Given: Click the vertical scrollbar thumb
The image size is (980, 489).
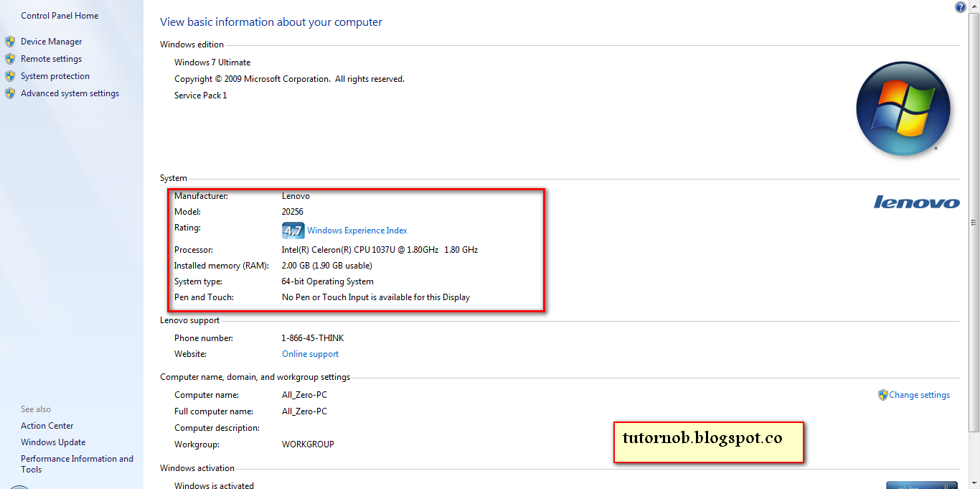Looking at the screenshot, I should (x=974, y=222).
